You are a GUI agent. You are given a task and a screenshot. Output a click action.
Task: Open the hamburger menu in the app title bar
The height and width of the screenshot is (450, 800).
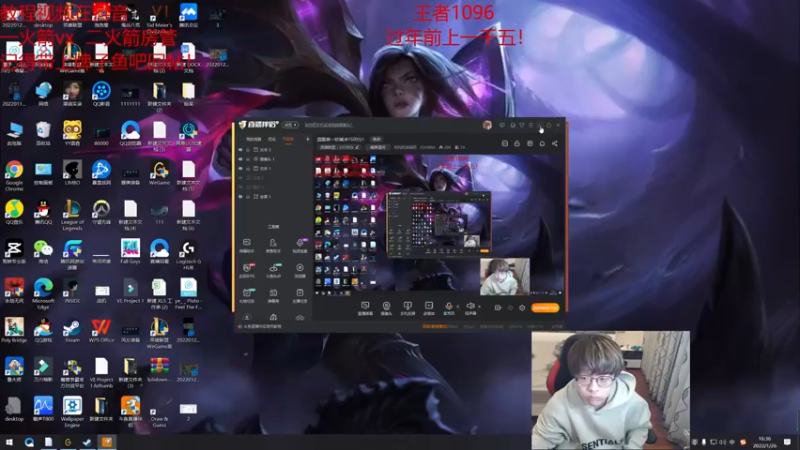click(531, 125)
